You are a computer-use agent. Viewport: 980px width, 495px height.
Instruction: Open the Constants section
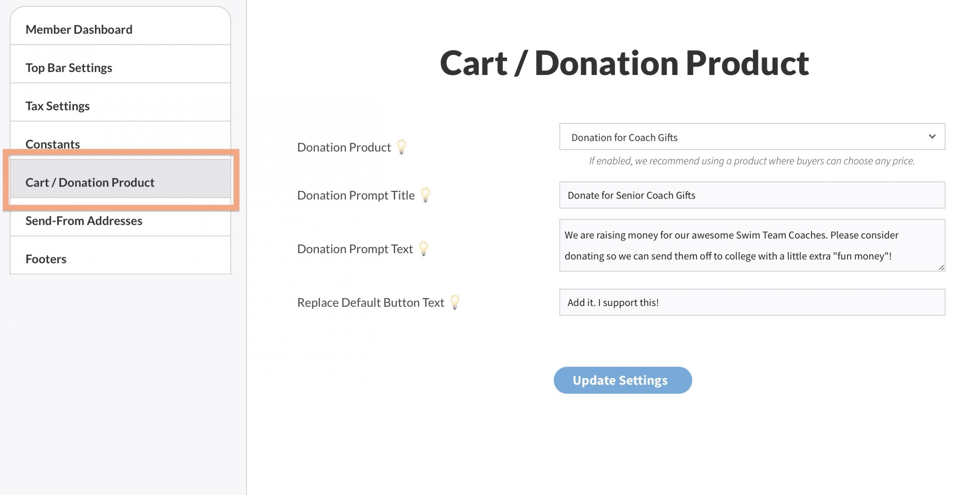53,144
